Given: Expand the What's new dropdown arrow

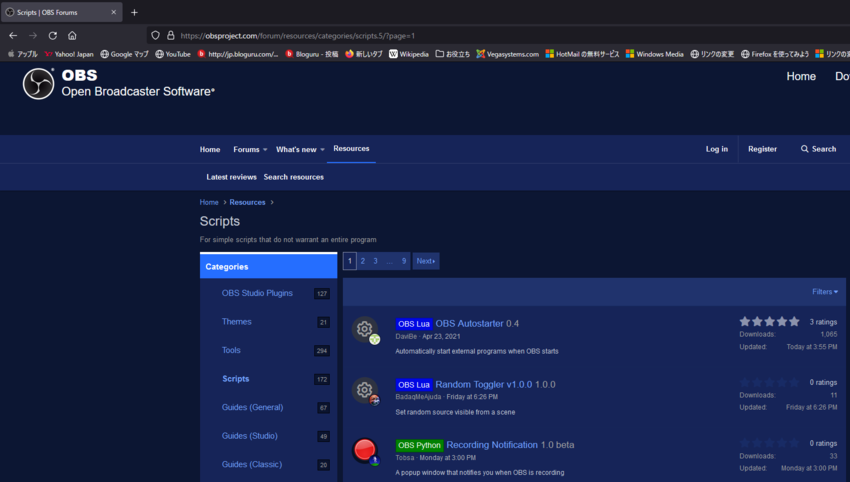Looking at the screenshot, I should tap(322, 150).
